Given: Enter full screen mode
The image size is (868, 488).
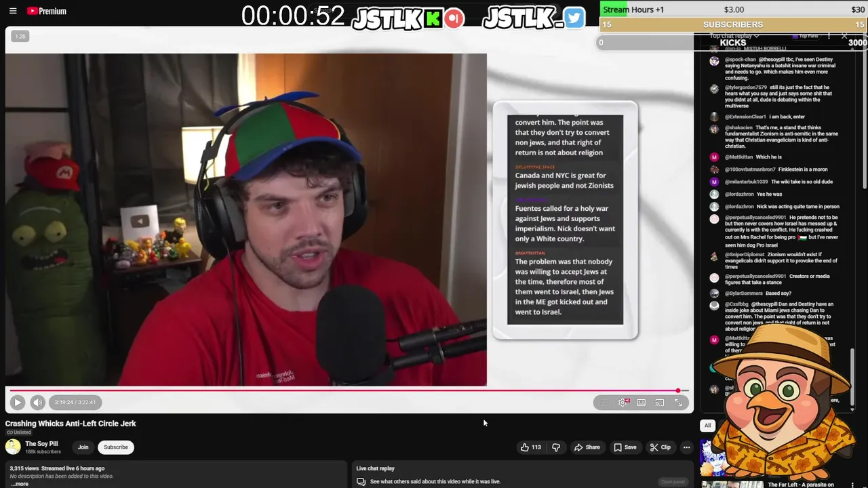Looking at the screenshot, I should point(678,403).
